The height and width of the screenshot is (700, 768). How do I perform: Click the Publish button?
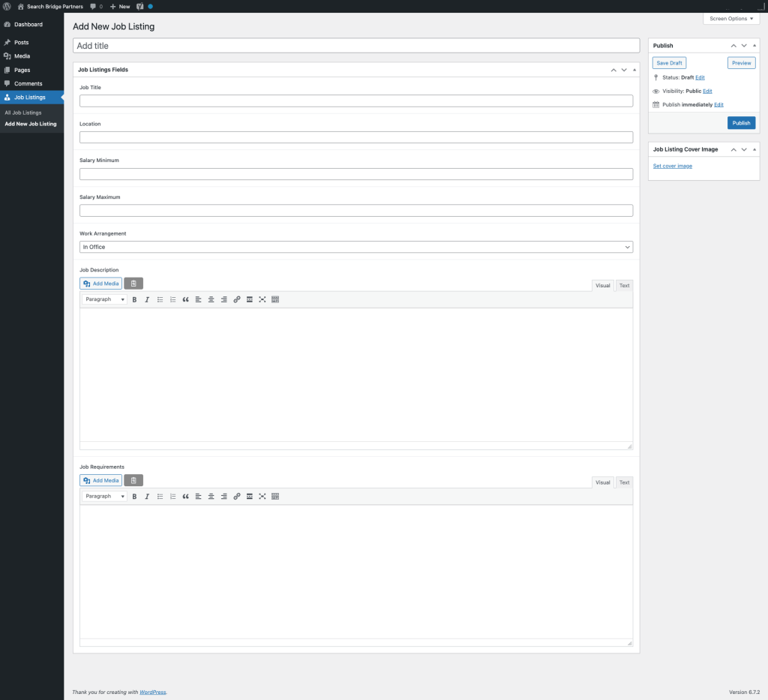pyautogui.click(x=741, y=123)
